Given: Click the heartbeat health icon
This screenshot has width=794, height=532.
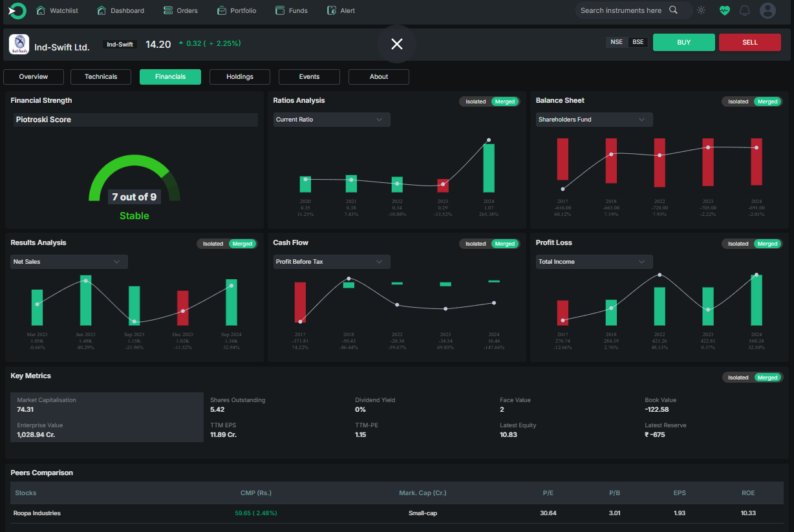Looking at the screenshot, I should (724, 10).
